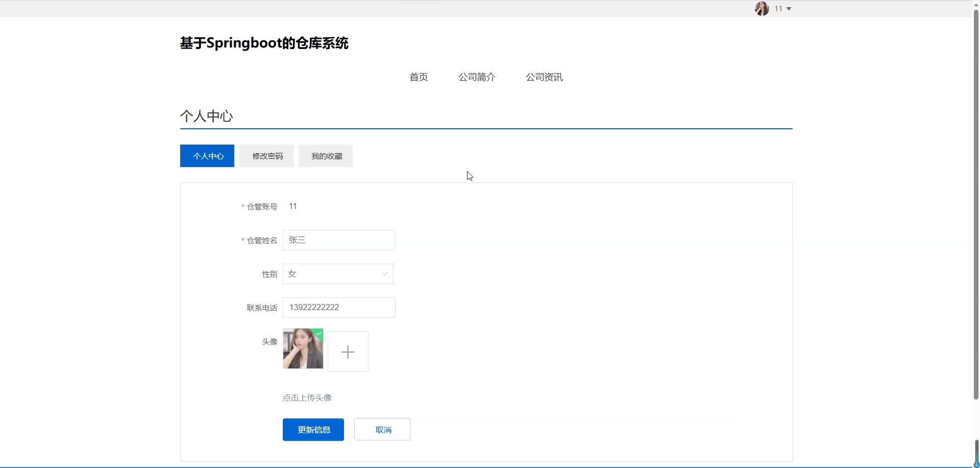The width and height of the screenshot is (980, 468).
Task: Click the plus icon to upload avatar
Action: (348, 352)
